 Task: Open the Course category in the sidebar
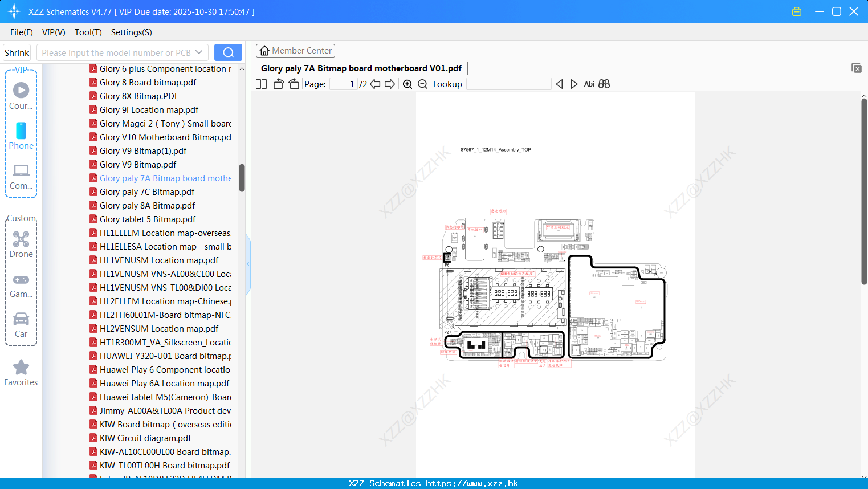pos(21,96)
